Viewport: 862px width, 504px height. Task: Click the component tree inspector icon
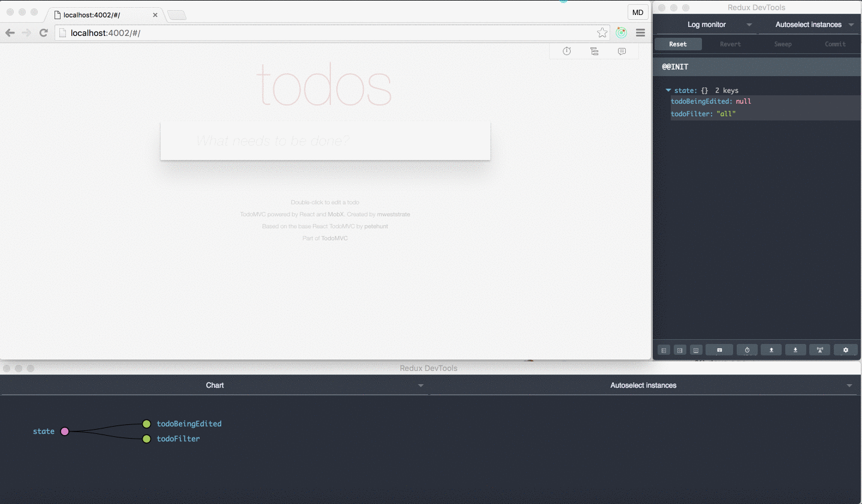coord(594,51)
